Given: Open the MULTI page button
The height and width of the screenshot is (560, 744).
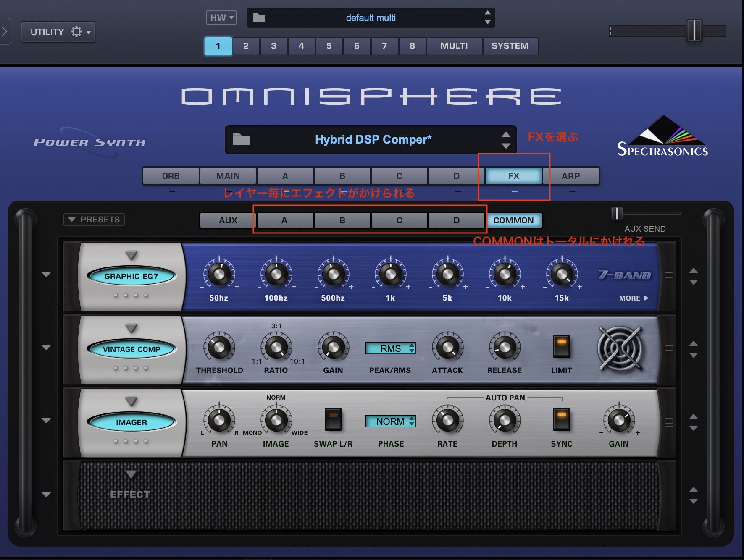Looking at the screenshot, I should coord(454,46).
